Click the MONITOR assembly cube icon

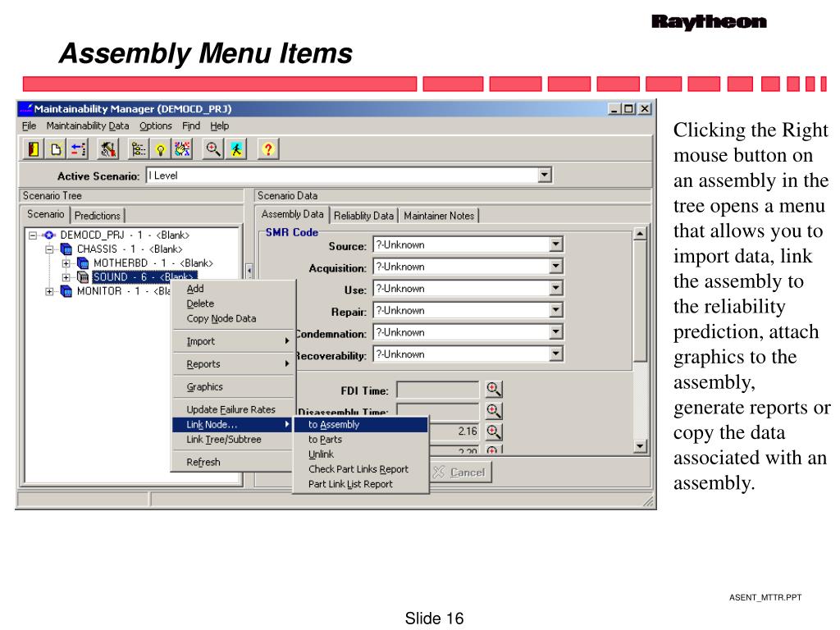66,291
